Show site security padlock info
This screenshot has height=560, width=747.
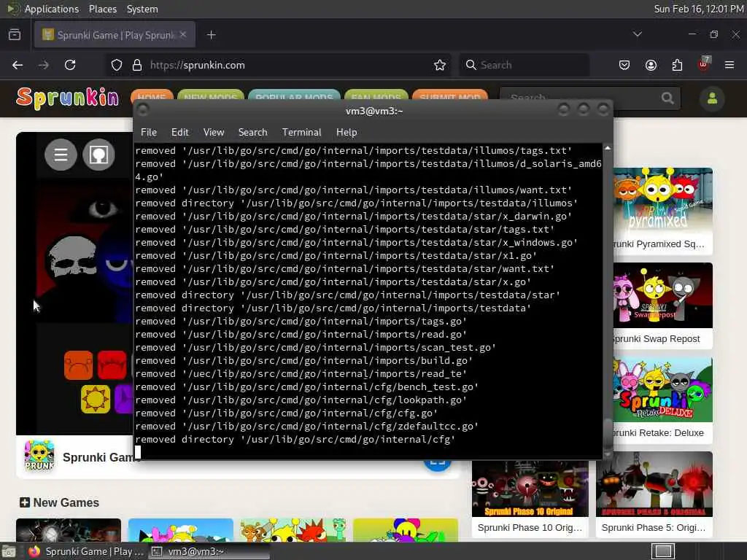[136, 65]
